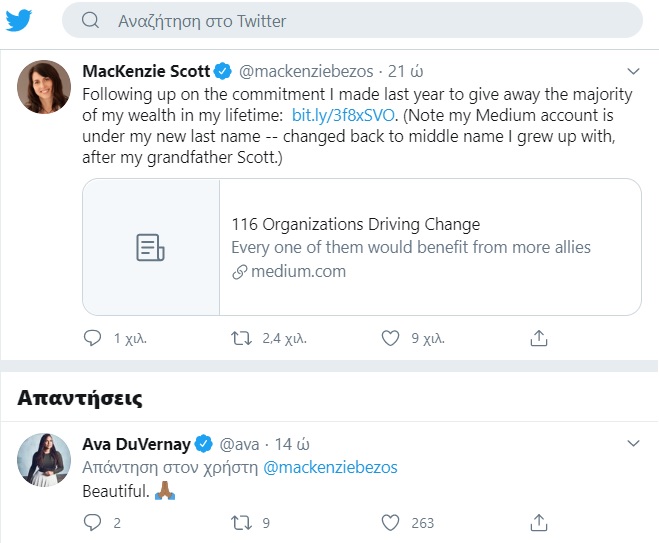Click the Twitter search field
The width and height of the screenshot is (659, 543).
click(360, 21)
